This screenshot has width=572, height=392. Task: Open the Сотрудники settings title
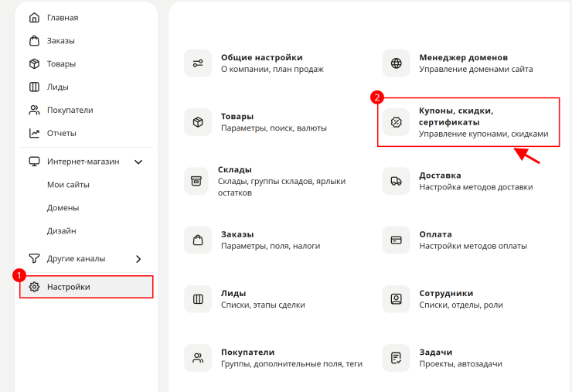point(446,293)
